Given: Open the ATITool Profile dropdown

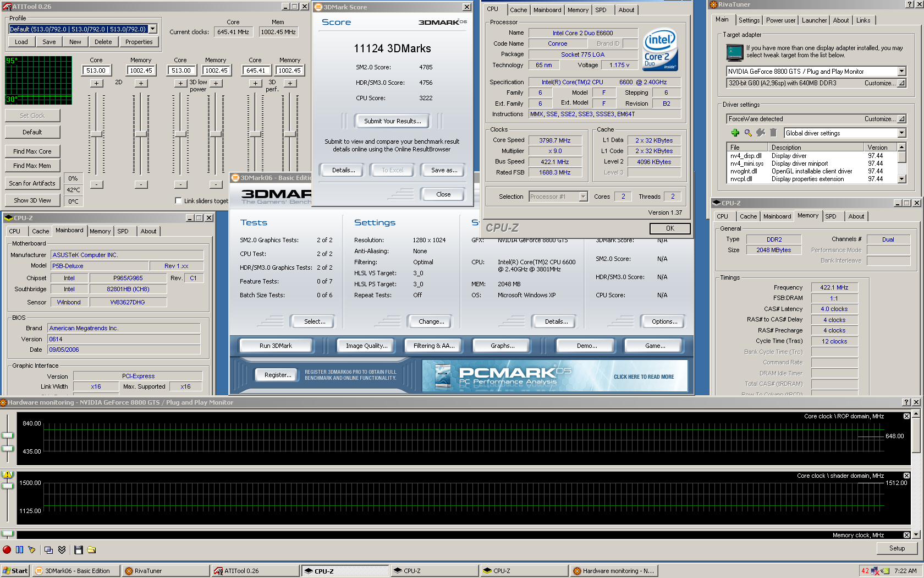Looking at the screenshot, I should coord(153,29).
